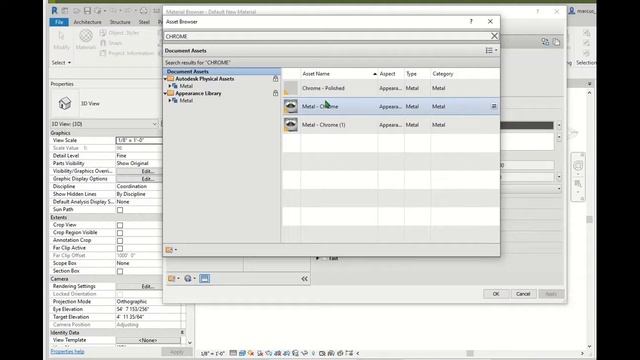Click Snaps in the ribbon

111,43
